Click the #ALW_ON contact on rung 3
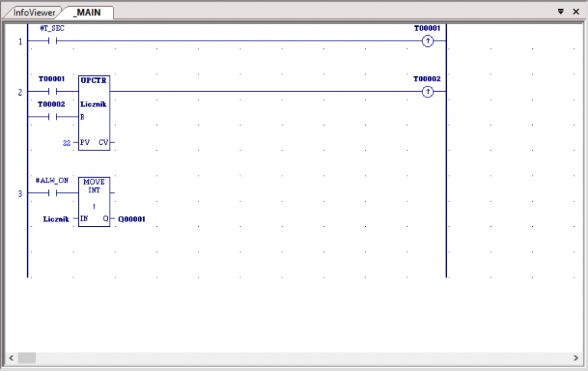Viewport: 588px width, 371px height. click(51, 194)
